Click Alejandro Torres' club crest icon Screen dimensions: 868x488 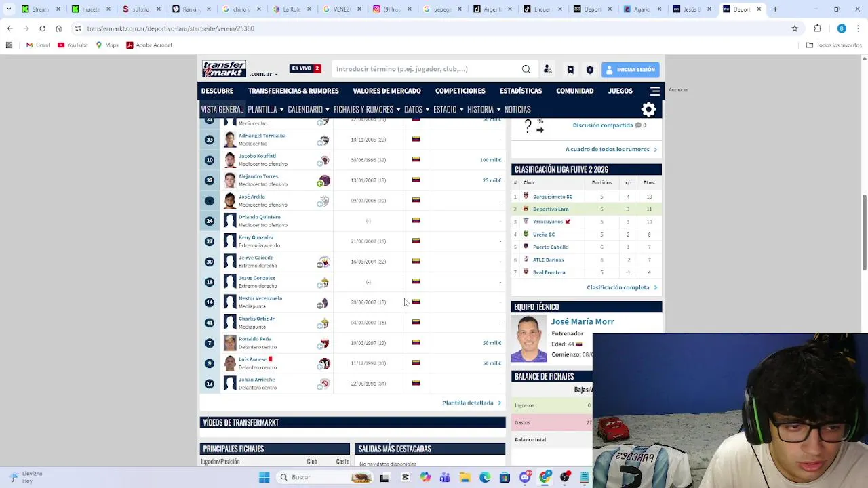pyautogui.click(x=324, y=180)
